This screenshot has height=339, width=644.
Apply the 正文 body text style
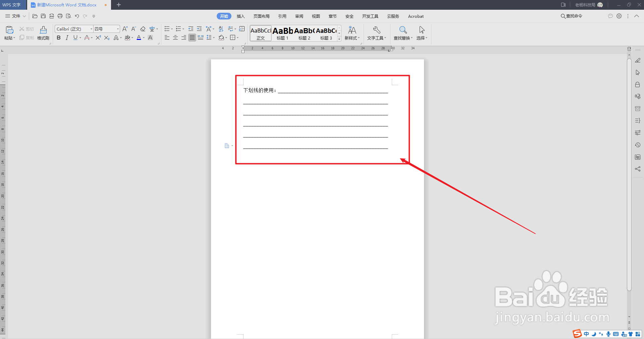click(261, 33)
